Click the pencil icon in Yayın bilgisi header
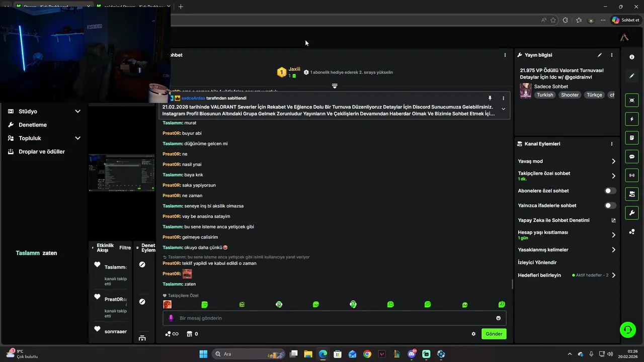This screenshot has height=362, width=644. point(599,55)
